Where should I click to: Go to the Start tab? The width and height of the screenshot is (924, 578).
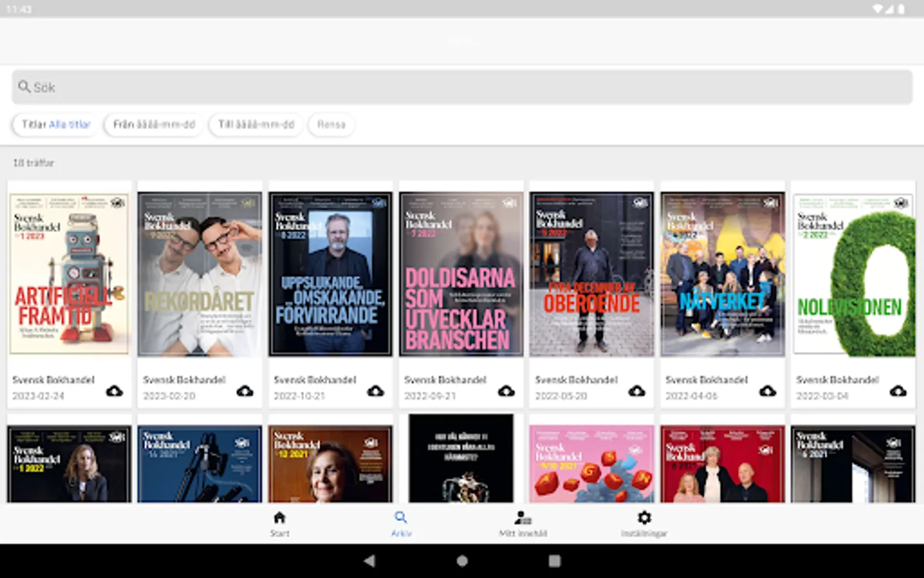(x=279, y=524)
